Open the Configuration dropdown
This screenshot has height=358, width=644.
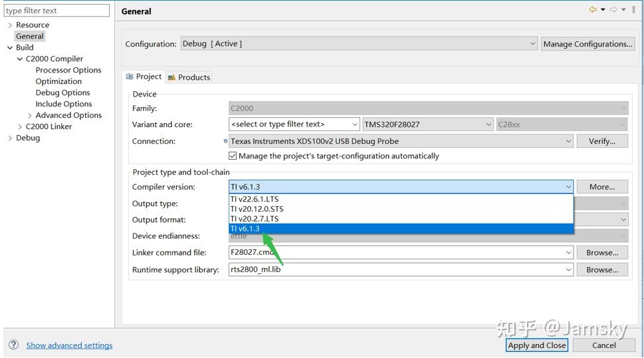click(x=532, y=44)
